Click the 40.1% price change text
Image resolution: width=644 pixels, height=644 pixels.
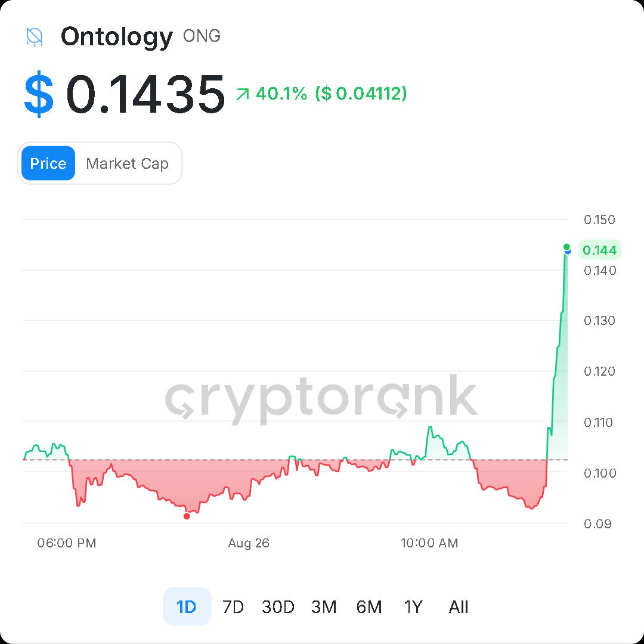(281, 94)
